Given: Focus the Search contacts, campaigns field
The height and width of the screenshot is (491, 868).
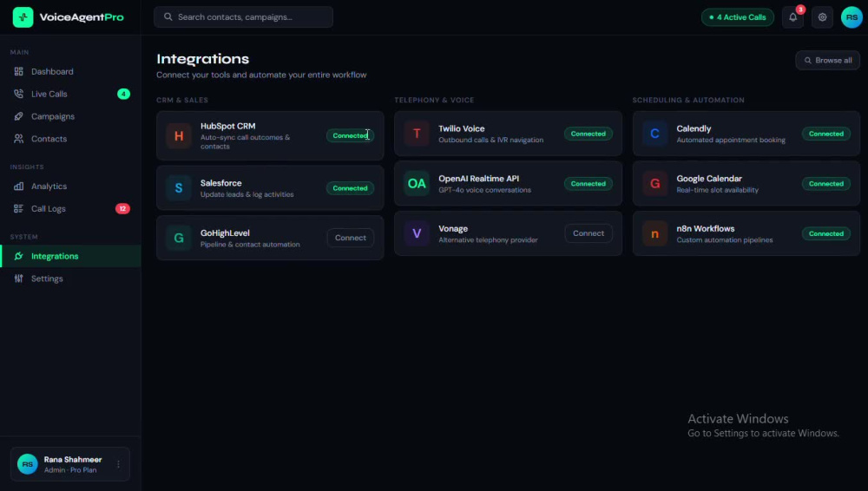Looking at the screenshot, I should pos(244,17).
